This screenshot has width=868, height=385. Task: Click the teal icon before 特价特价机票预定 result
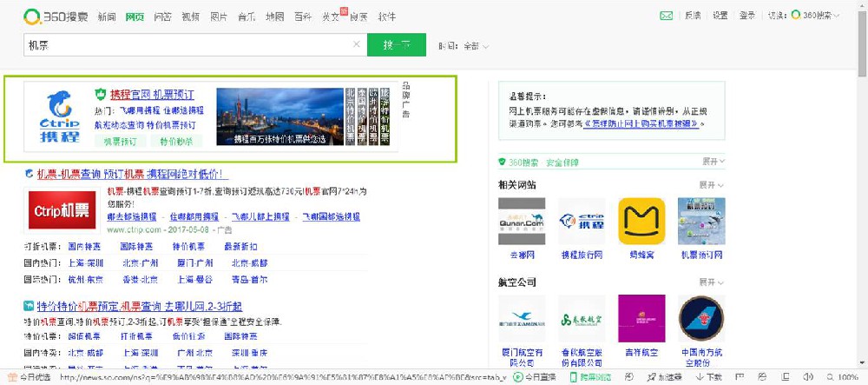click(x=29, y=306)
